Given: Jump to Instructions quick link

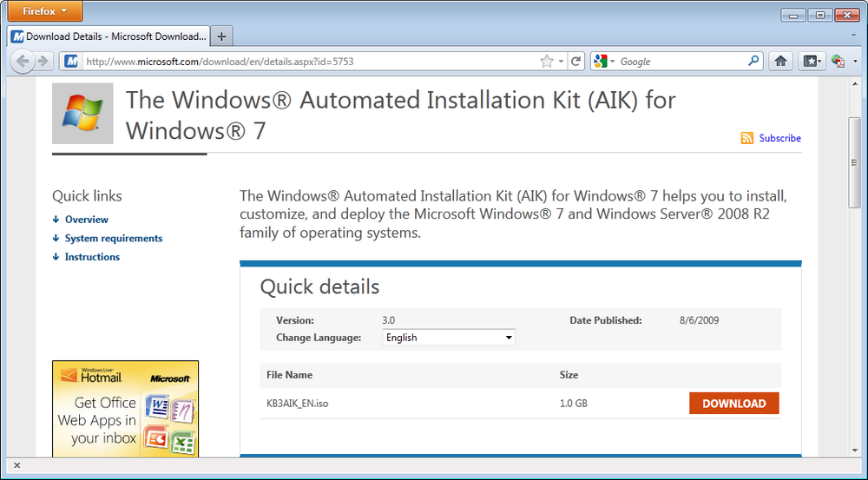Looking at the screenshot, I should 92,257.
